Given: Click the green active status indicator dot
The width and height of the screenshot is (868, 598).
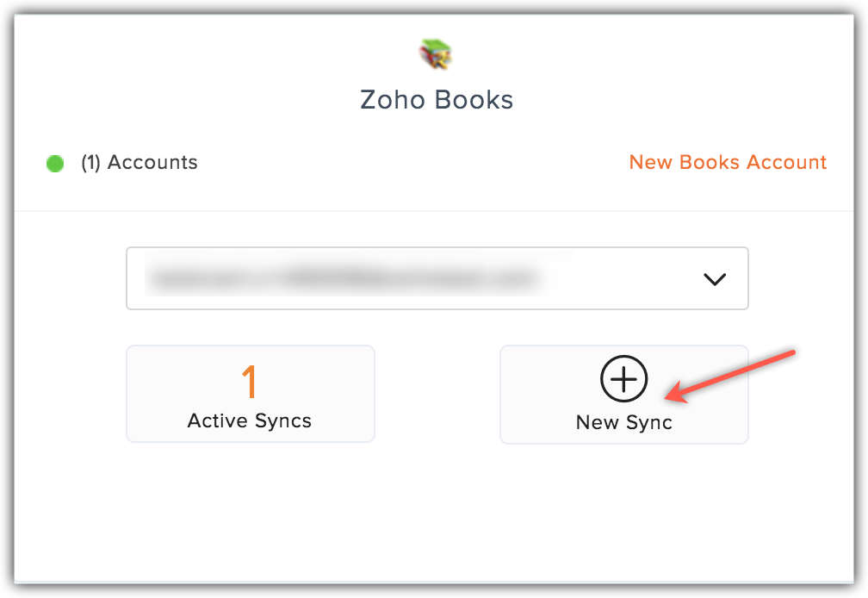Looking at the screenshot, I should (54, 163).
